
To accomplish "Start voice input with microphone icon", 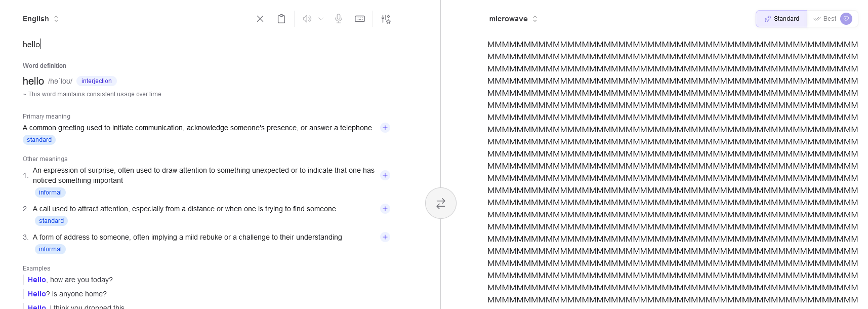I will click(339, 19).
